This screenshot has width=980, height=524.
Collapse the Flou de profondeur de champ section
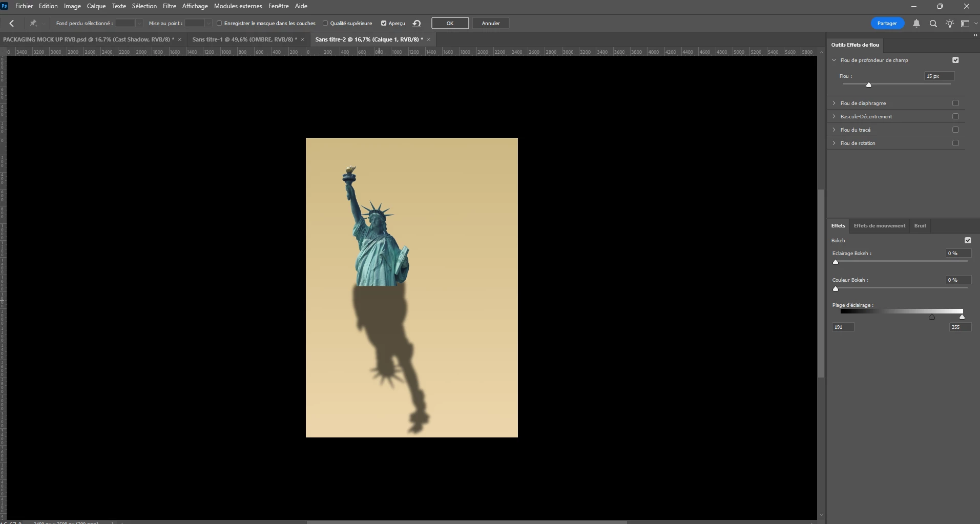pos(834,60)
